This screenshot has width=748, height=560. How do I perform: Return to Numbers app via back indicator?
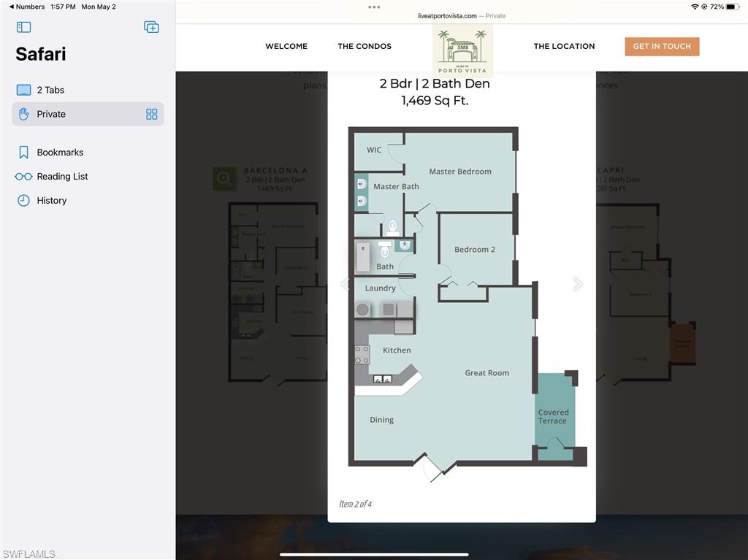(x=27, y=7)
